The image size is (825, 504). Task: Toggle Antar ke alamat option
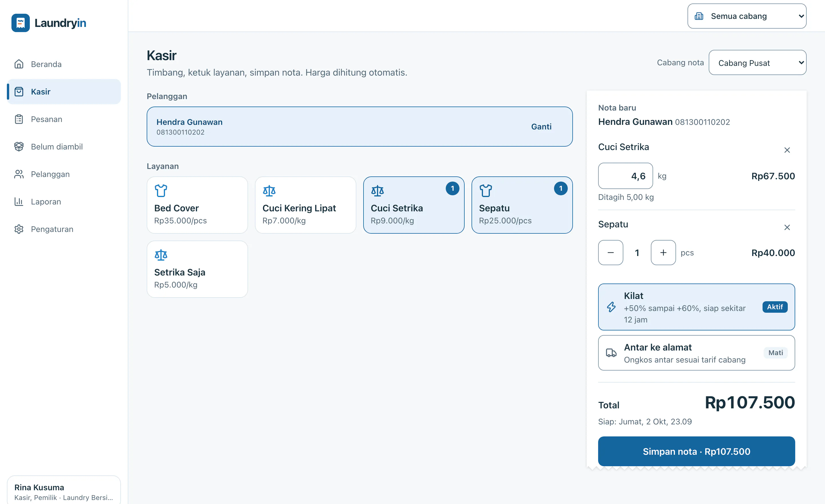pos(696,353)
